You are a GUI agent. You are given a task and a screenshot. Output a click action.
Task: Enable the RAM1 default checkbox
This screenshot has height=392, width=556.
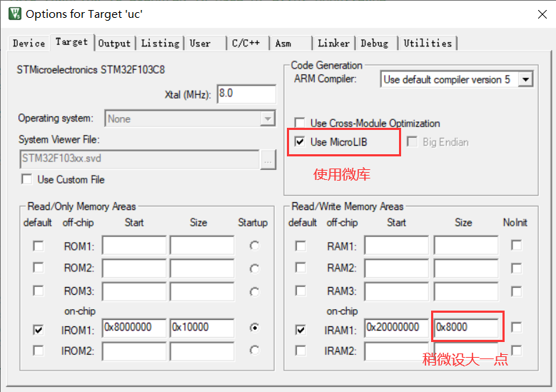click(300, 246)
